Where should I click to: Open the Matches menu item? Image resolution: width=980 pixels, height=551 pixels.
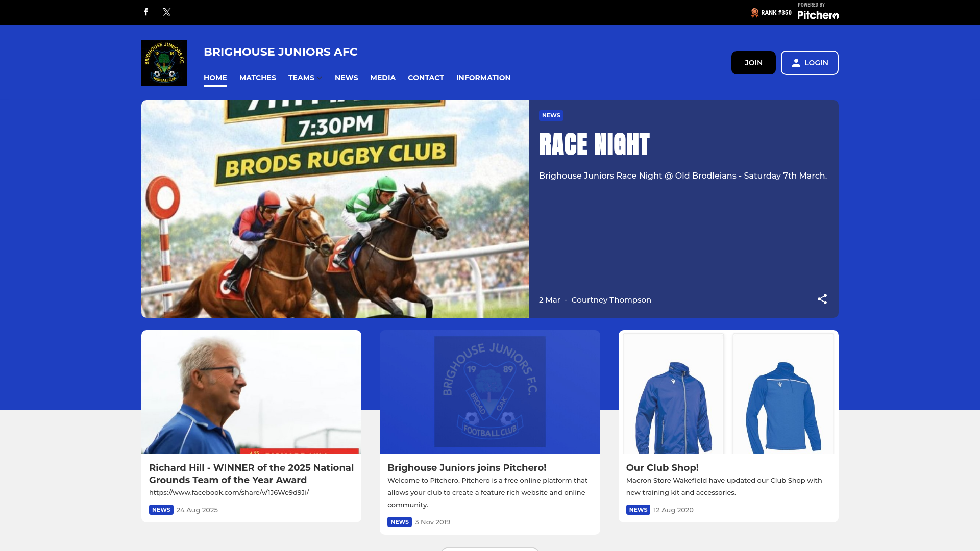pyautogui.click(x=258, y=78)
